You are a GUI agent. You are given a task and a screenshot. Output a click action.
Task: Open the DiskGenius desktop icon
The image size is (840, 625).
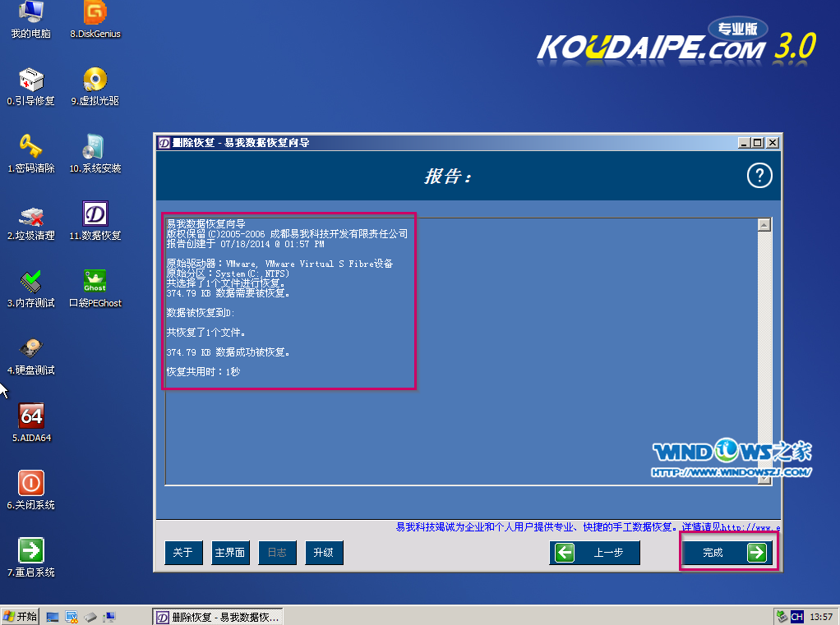(x=95, y=14)
